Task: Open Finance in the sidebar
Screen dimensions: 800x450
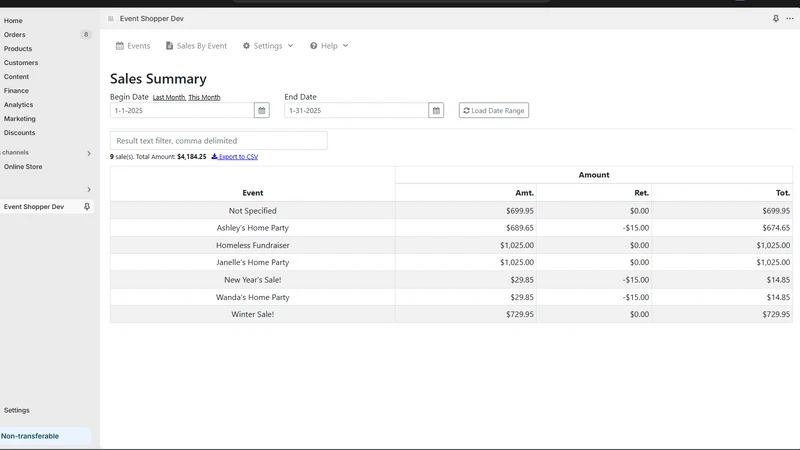Action: [16, 91]
